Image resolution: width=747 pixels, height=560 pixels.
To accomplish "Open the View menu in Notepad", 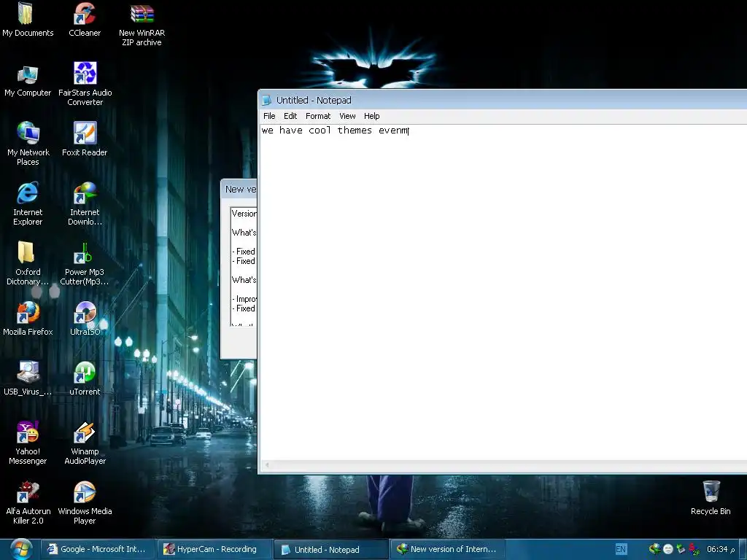I will [347, 116].
